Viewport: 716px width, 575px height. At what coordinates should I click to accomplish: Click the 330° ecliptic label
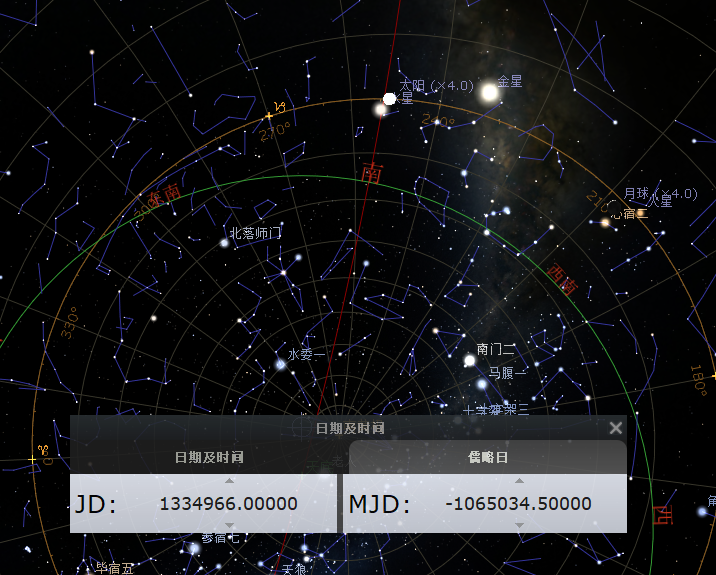(70, 322)
